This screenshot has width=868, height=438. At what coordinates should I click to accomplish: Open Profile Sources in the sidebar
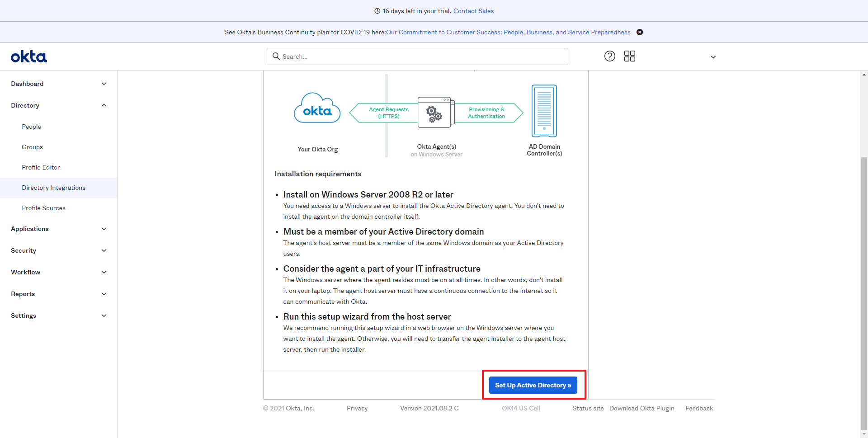tap(43, 208)
